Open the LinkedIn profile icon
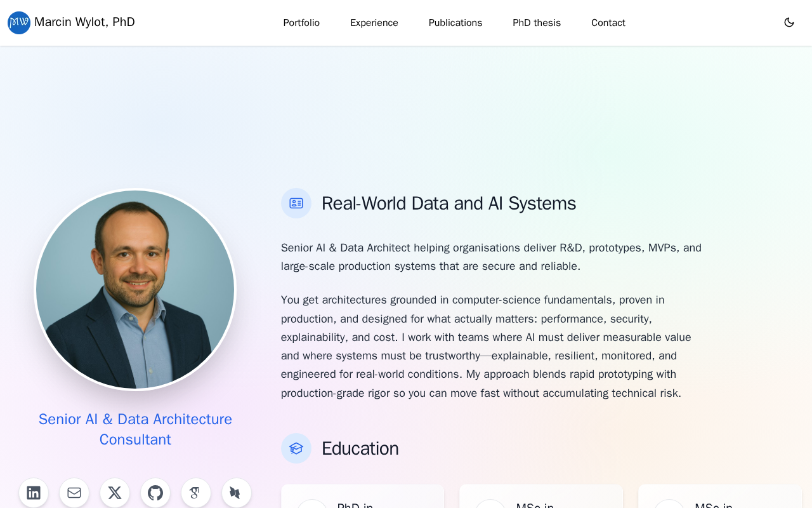812x508 pixels. pyautogui.click(x=34, y=493)
